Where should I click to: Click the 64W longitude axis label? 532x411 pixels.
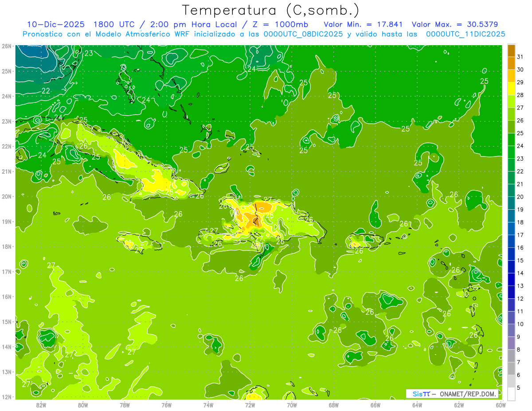417,404
